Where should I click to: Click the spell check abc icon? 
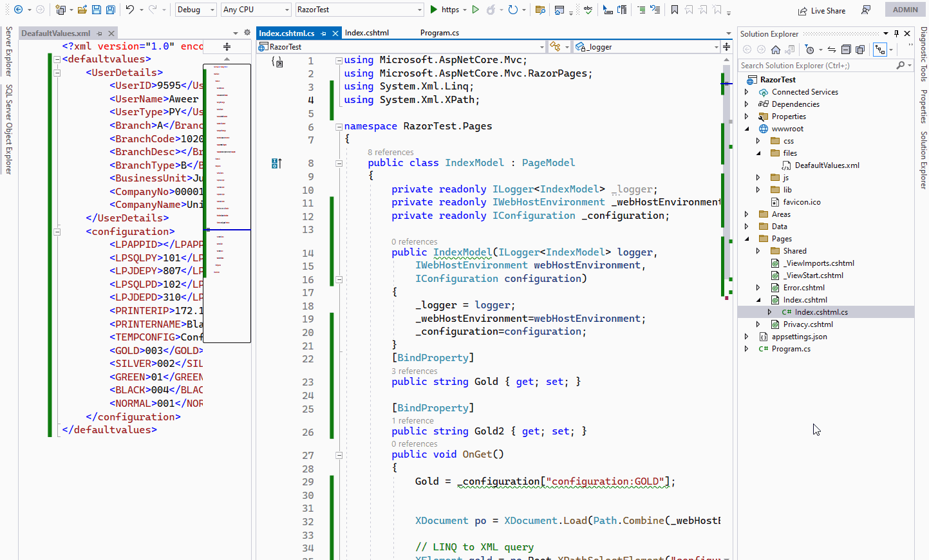588,10
